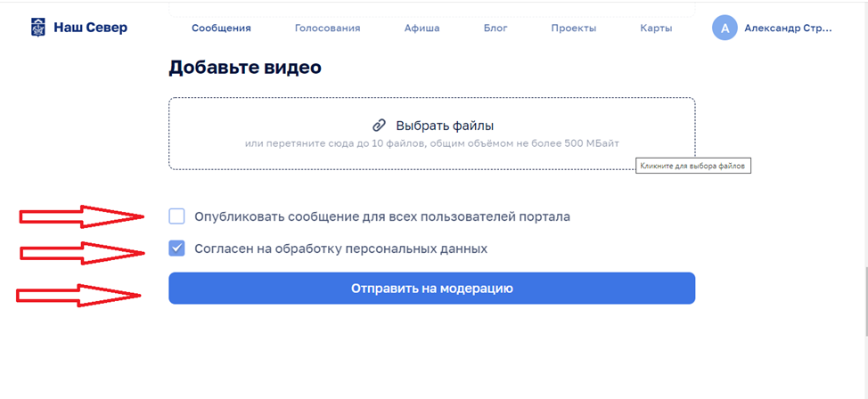Open the Сообщения section

click(221, 28)
